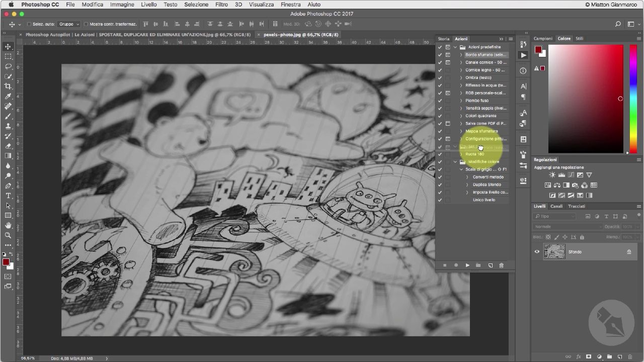This screenshot has width=644, height=362.
Task: Toggle checkmark for Piombo fuso action
Action: [440, 101]
